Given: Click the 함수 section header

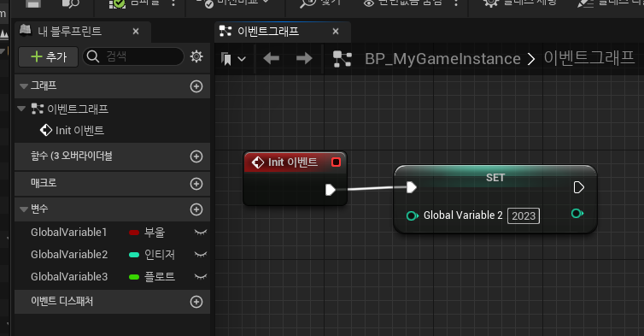Looking at the screenshot, I should tap(112, 156).
